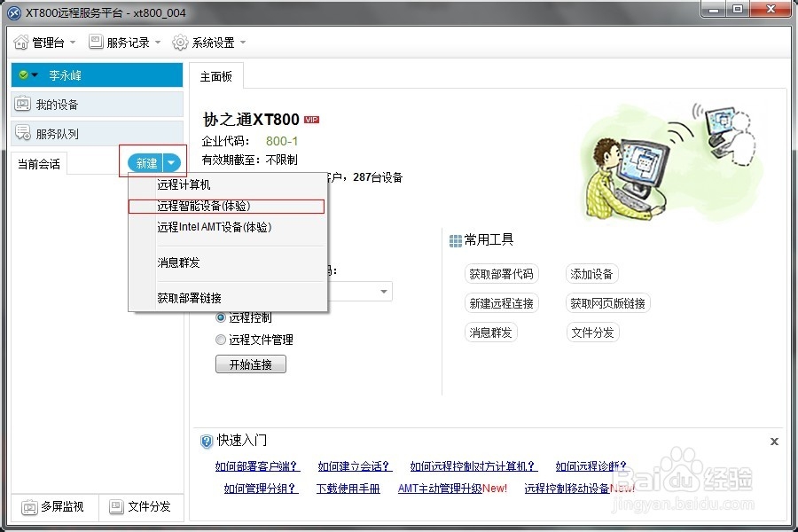Open the 远程控制移动设备 link
This screenshot has height=532, width=798.
567,489
